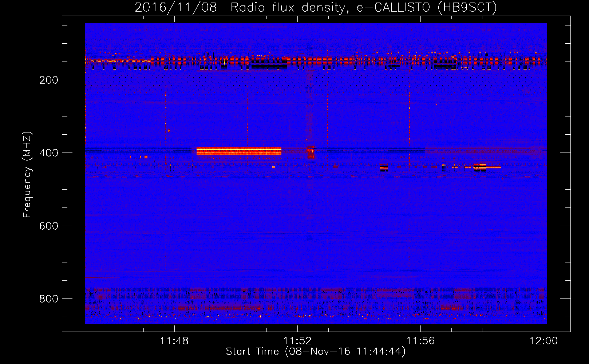Click the orange streak near 440 MHz around 11:58
The image size is (589, 364).
tap(487, 167)
